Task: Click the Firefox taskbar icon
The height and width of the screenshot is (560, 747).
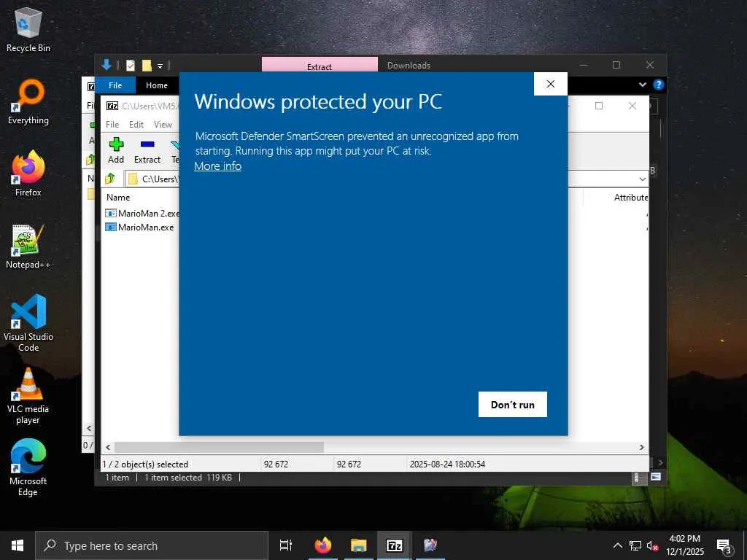Action: click(x=323, y=545)
